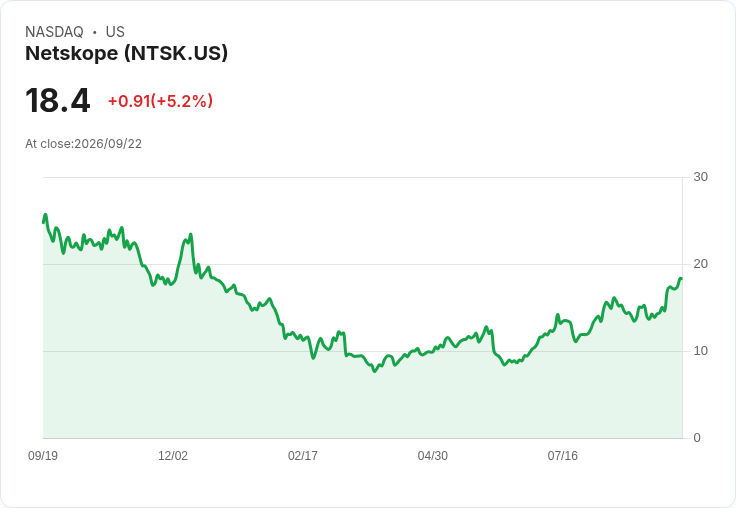Click the chart's starting peak above 09/19
Viewport: 736px width, 508px height.
click(46, 215)
